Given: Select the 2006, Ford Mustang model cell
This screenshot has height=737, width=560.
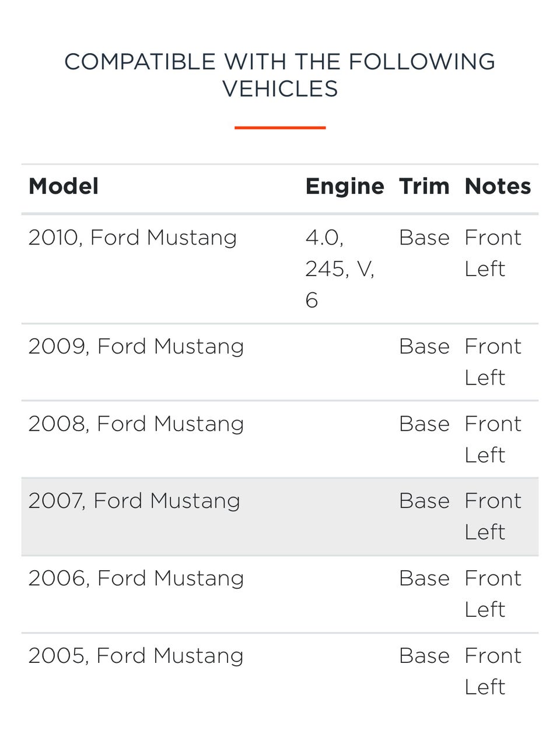Looking at the screenshot, I should (x=136, y=579).
